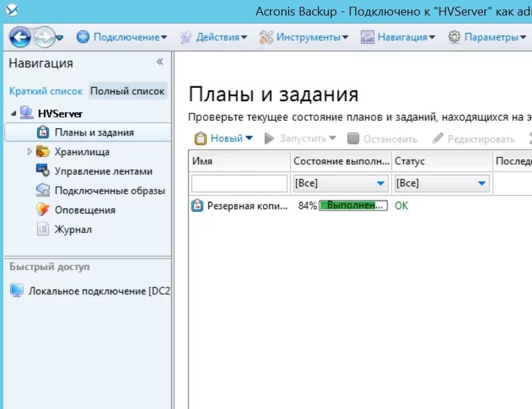Click the Остановить button label

pos(390,139)
